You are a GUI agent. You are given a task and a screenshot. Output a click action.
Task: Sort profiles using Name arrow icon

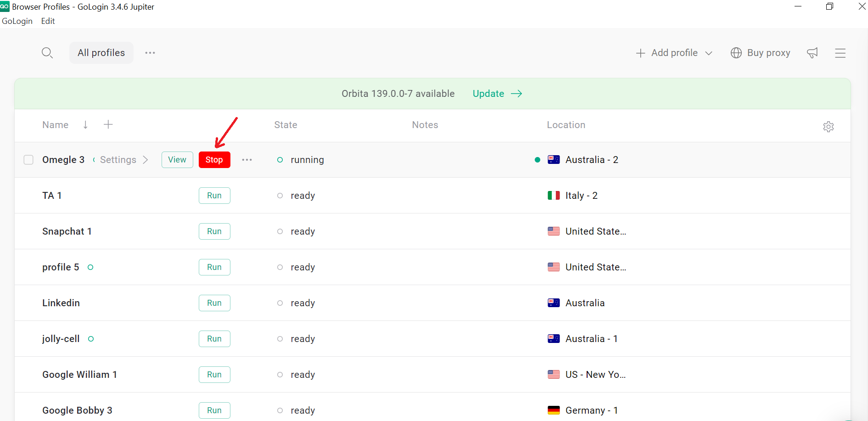(85, 125)
